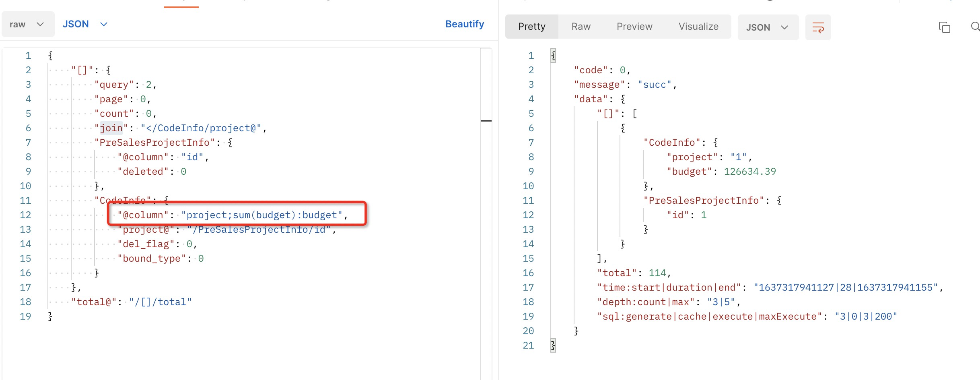Copy the response with the copy icon
The height and width of the screenshot is (380, 980).
(x=944, y=27)
